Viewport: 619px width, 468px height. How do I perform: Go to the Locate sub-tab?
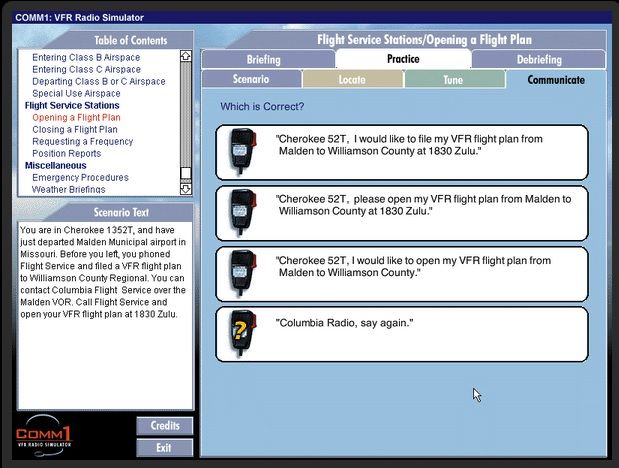coord(352,79)
